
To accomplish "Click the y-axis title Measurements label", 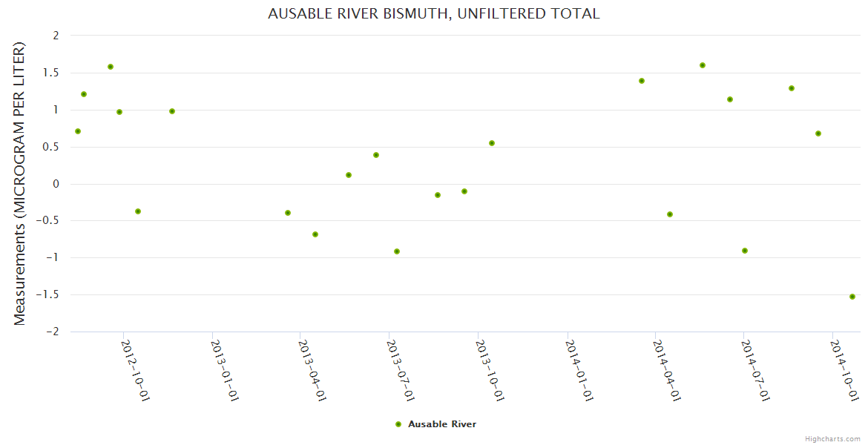I will (x=20, y=184).
